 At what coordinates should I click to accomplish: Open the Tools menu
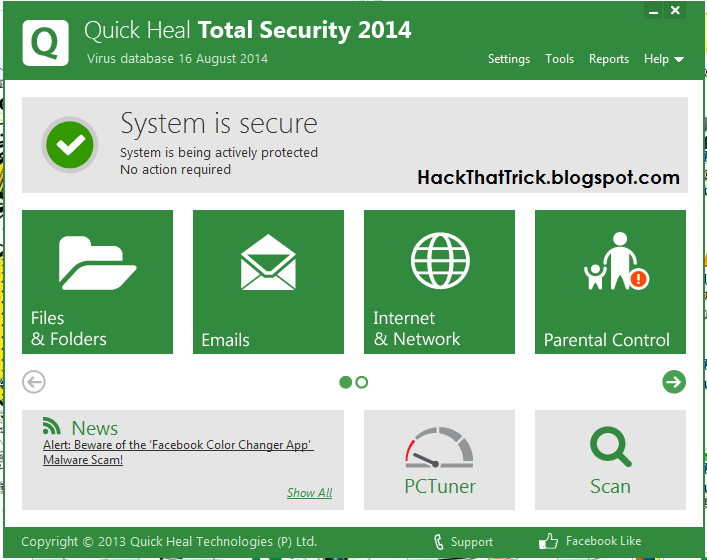tap(560, 59)
